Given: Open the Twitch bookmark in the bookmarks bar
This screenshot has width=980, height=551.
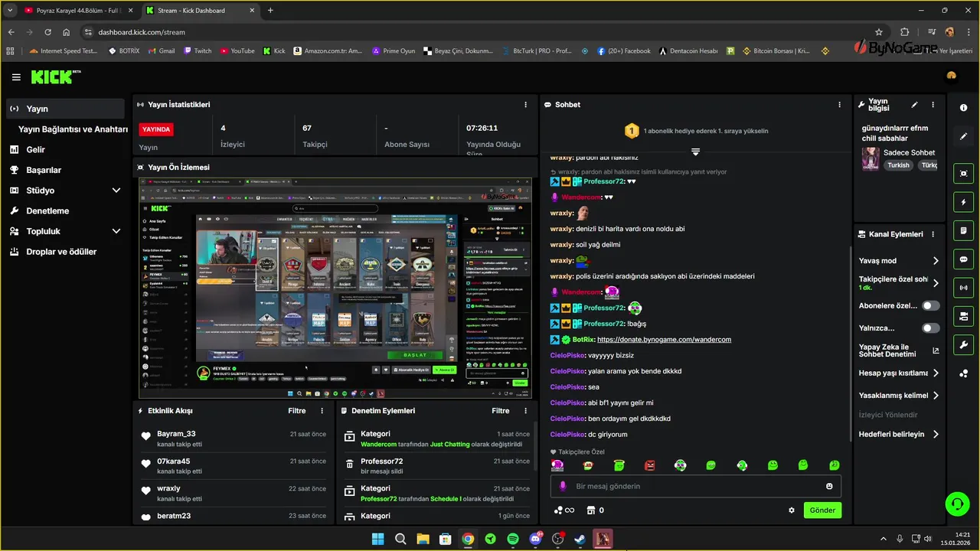Looking at the screenshot, I should point(198,51).
